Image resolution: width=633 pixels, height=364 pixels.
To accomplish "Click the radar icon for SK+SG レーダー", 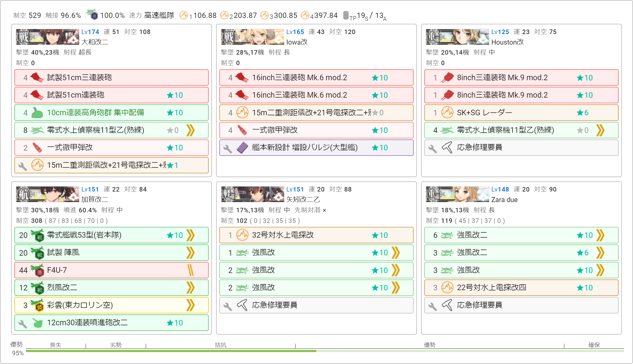I will tap(447, 113).
